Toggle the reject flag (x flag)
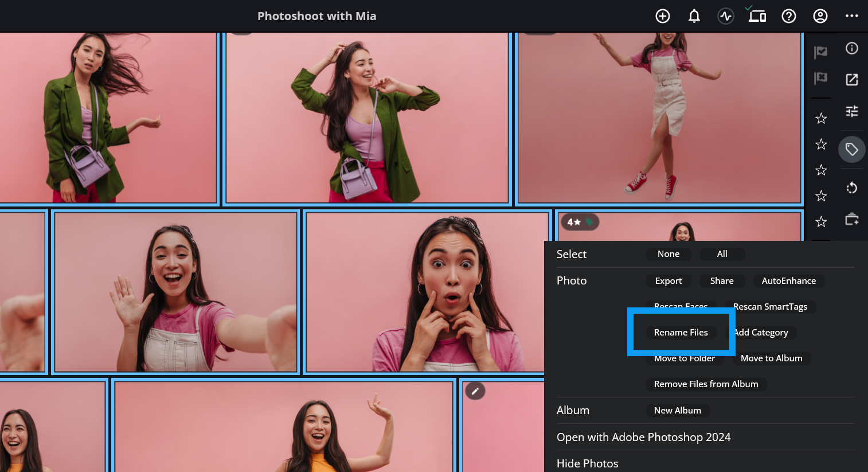Screen dimensions: 868x472 pos(821,77)
